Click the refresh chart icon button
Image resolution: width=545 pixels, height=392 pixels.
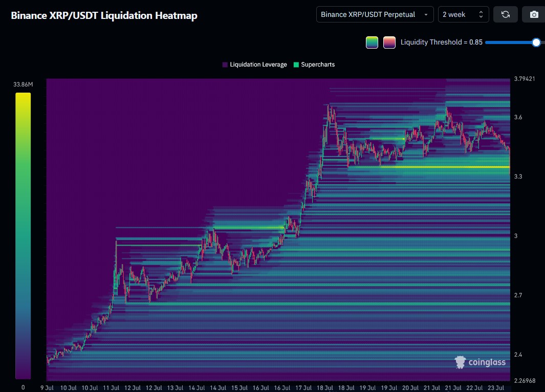tap(506, 15)
